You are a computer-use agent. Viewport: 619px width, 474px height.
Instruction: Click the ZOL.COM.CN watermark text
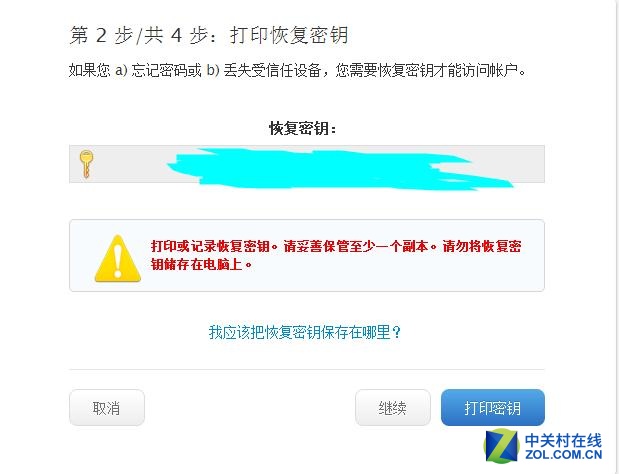coord(563,454)
